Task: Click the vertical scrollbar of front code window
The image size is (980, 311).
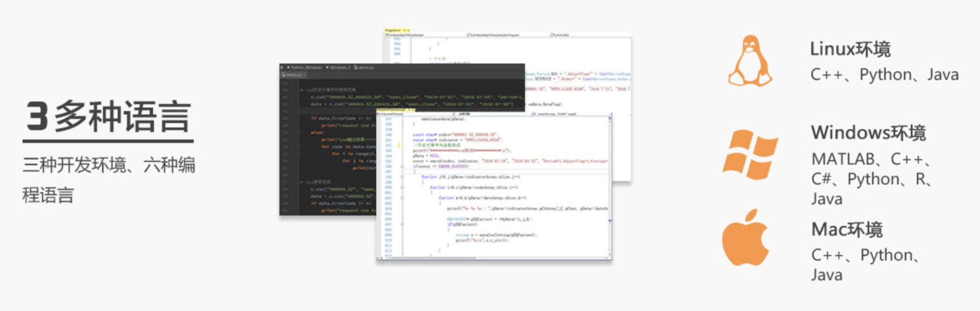Action: coord(610,186)
